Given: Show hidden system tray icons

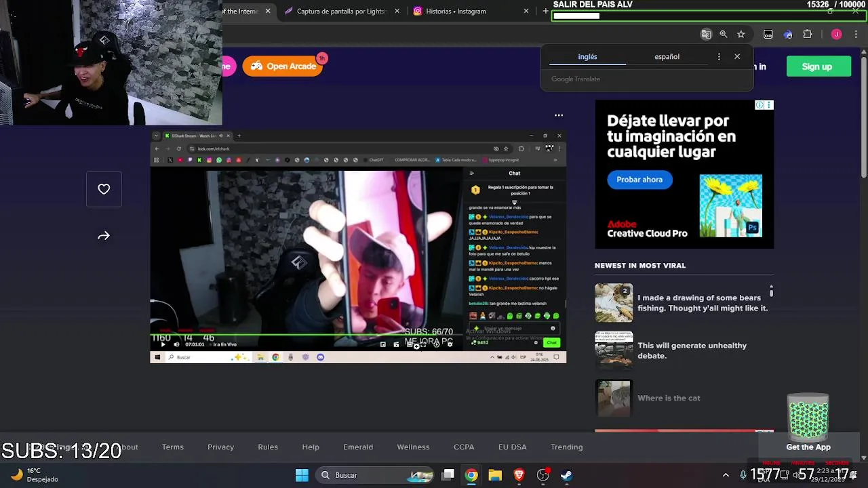Looking at the screenshot, I should [x=726, y=475].
